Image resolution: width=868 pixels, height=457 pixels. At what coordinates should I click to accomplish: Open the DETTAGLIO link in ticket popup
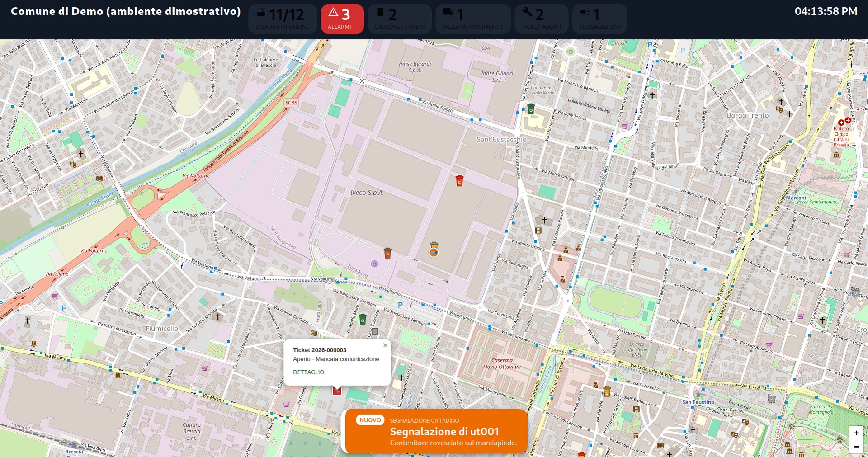point(309,372)
